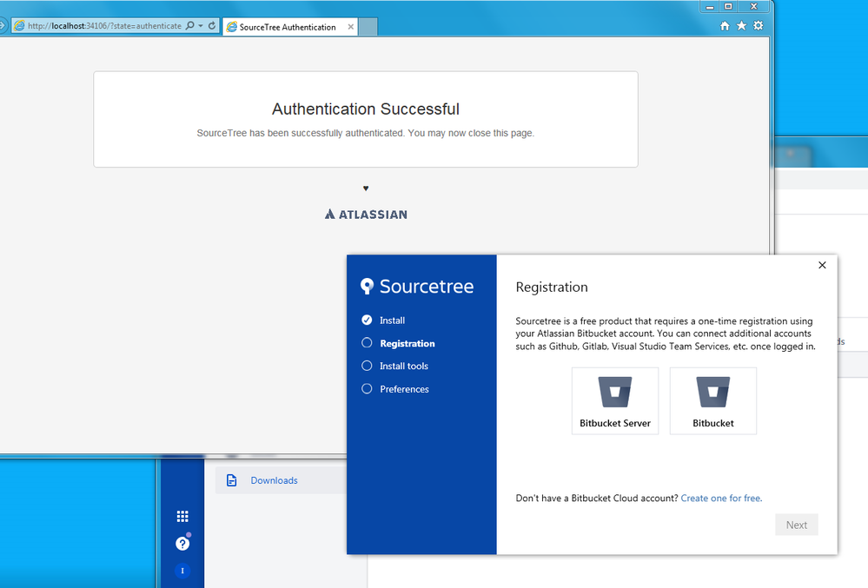The height and width of the screenshot is (588, 868).
Task: Open a new browser tab
Action: click(368, 27)
